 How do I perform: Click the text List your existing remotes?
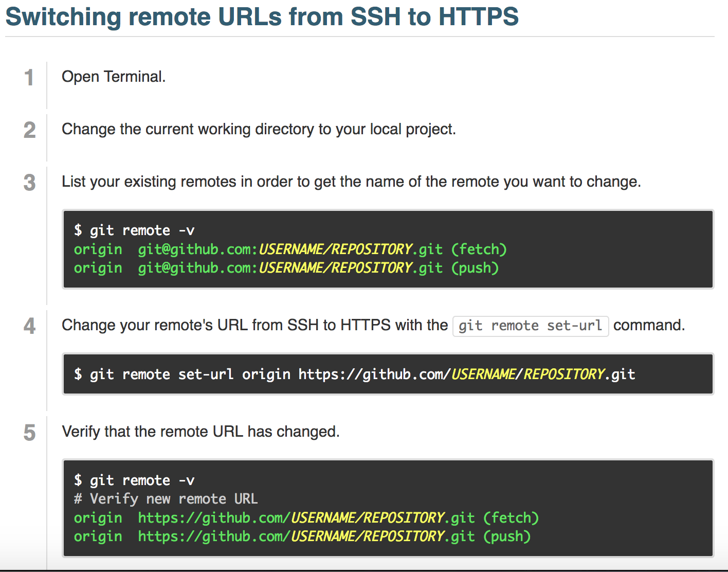351,182
